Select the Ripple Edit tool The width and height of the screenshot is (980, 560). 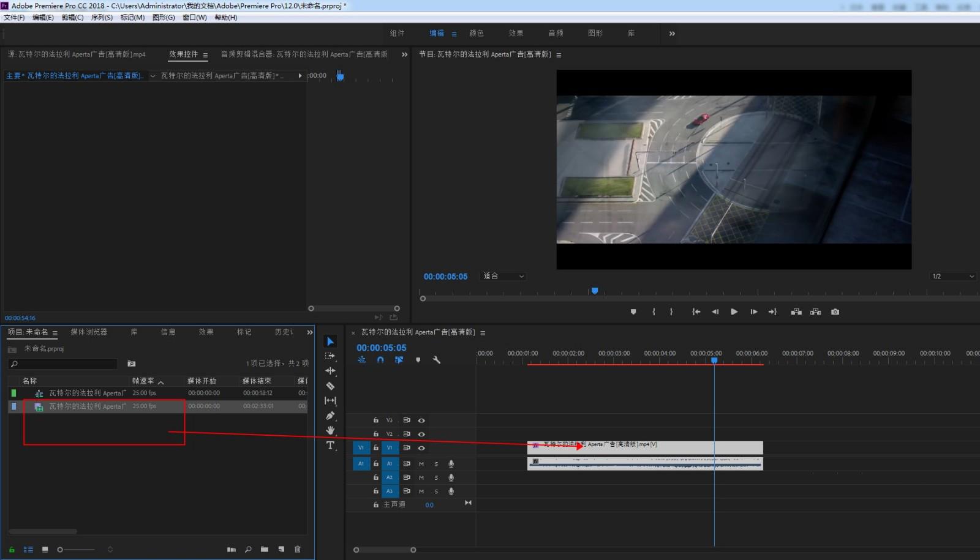pos(330,371)
